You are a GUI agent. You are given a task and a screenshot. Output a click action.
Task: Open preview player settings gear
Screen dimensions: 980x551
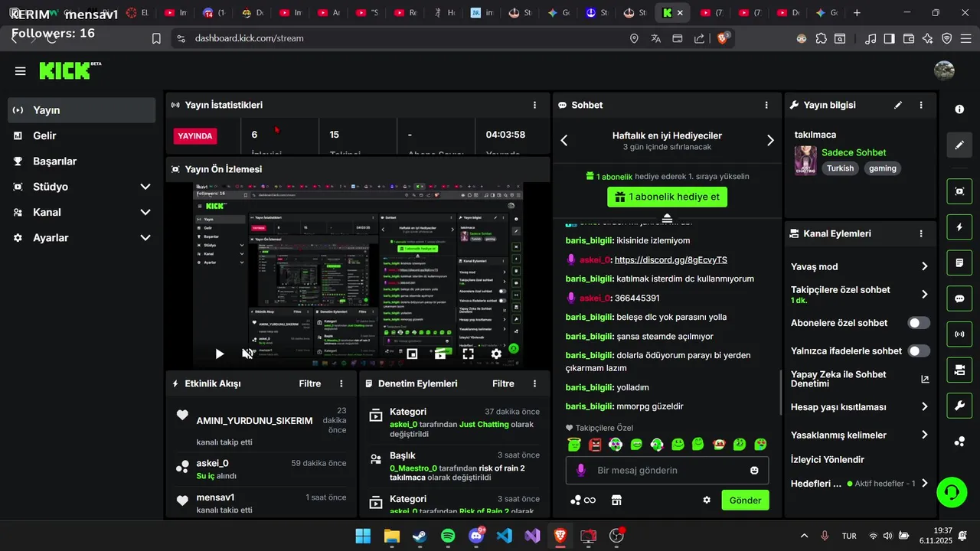496,354
